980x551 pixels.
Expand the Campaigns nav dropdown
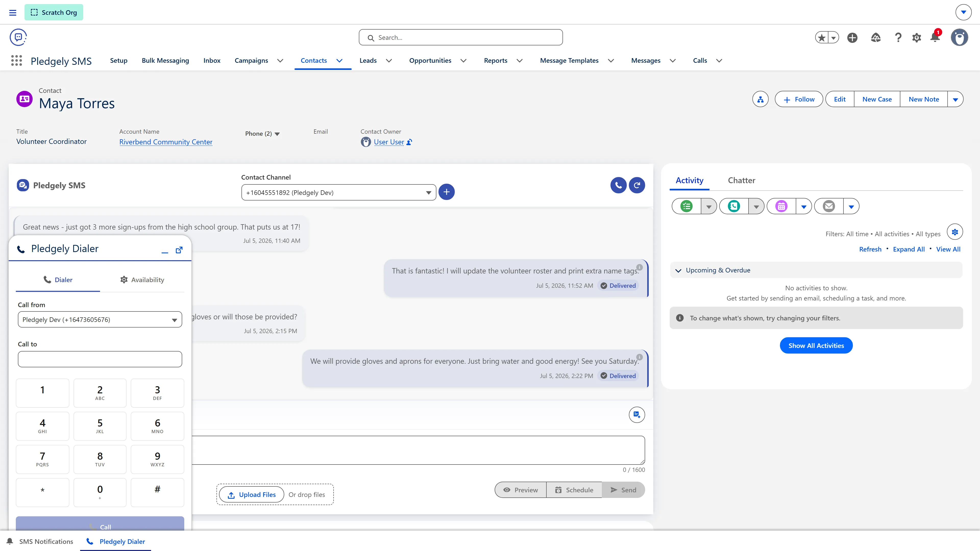click(x=280, y=61)
